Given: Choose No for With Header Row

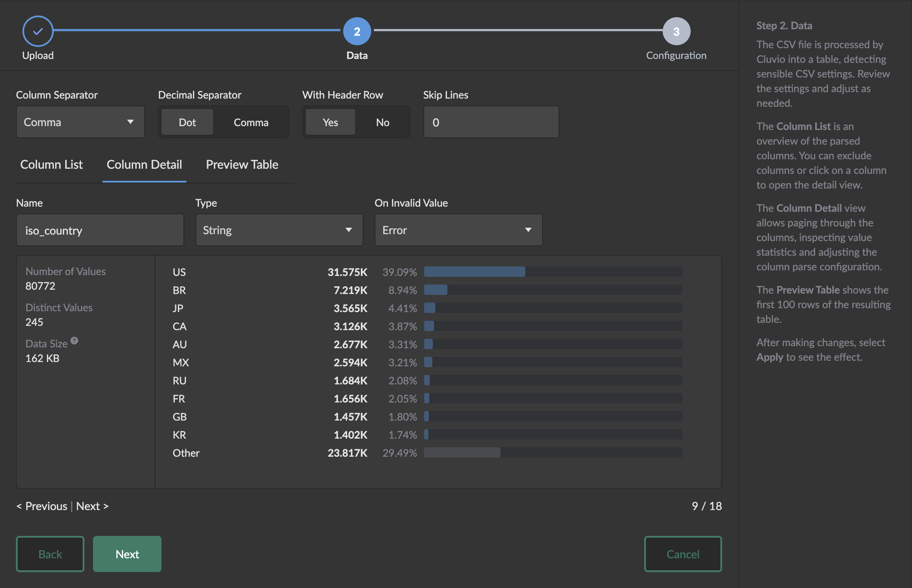Looking at the screenshot, I should coord(382,122).
